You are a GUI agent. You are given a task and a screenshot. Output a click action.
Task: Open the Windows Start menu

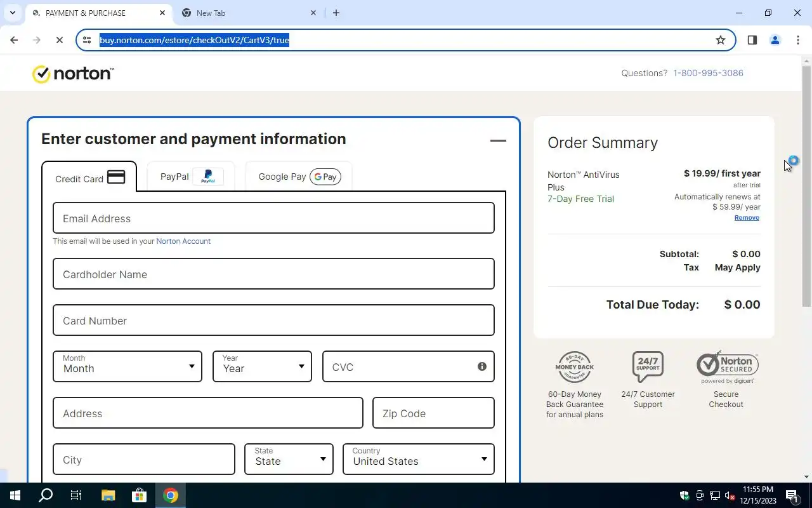coord(15,495)
